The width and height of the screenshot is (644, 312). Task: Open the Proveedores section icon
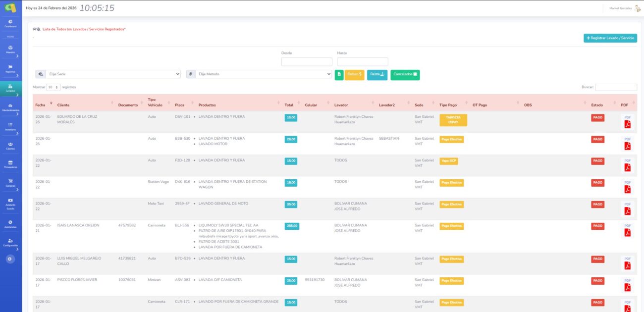10,163
